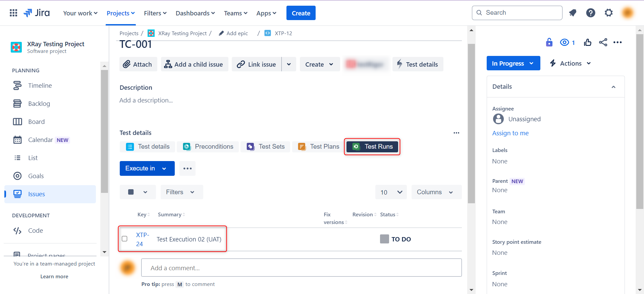Open the help question mark icon
Image resolution: width=644 pixels, height=294 pixels.
click(x=590, y=13)
